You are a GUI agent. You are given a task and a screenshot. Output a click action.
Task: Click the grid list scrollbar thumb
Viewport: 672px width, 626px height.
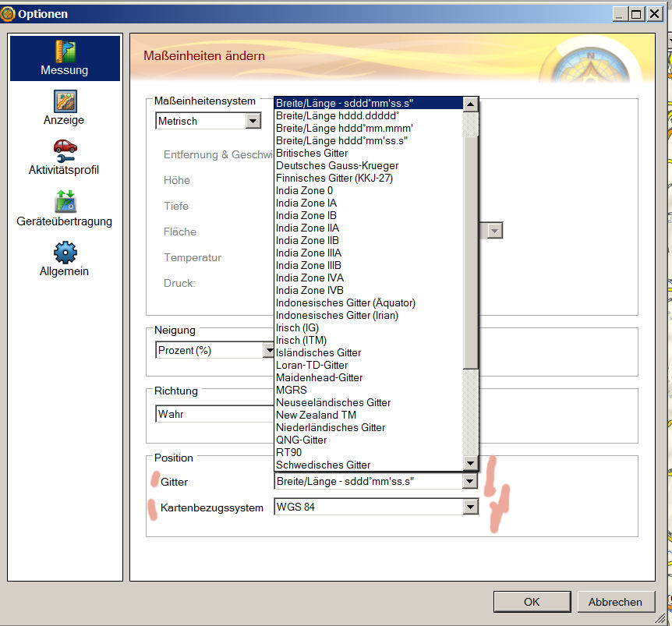[x=471, y=252]
